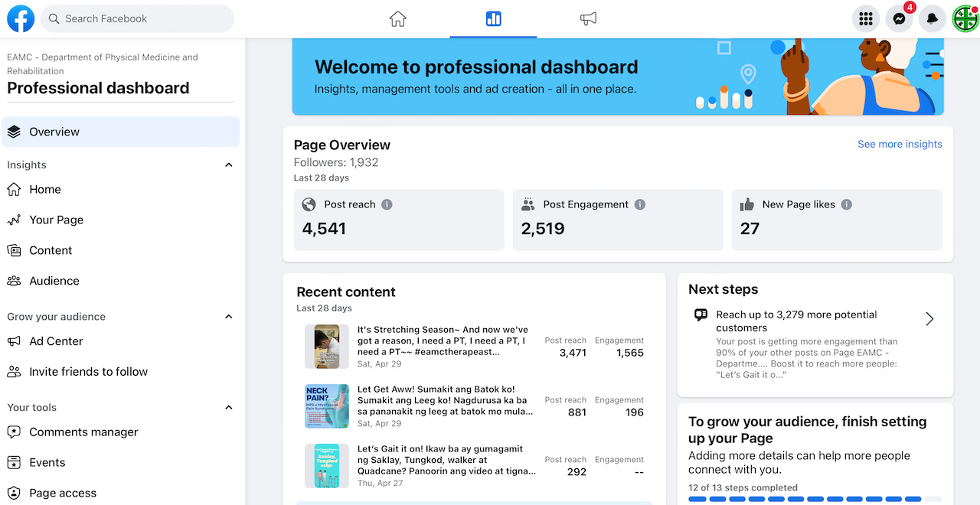Click the Events calendar icon
This screenshot has height=505, width=980.
14,463
